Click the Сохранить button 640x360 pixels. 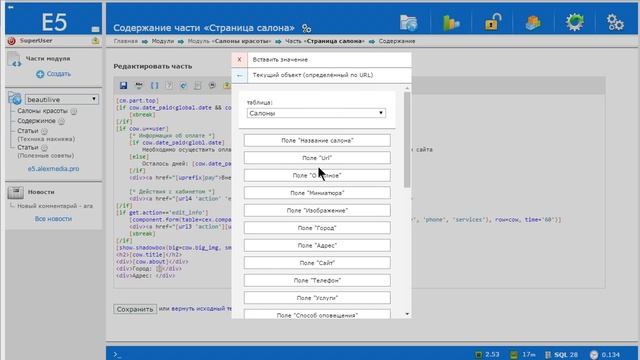click(x=135, y=309)
